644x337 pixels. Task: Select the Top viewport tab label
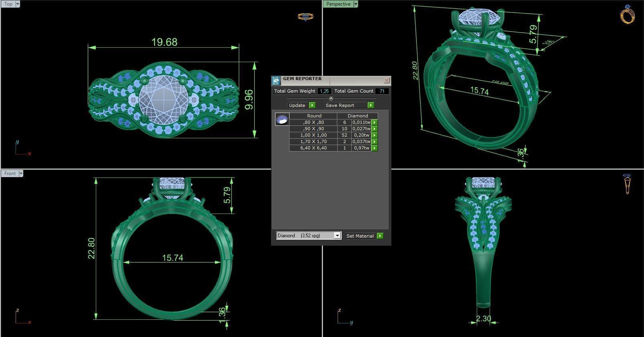pos(8,4)
